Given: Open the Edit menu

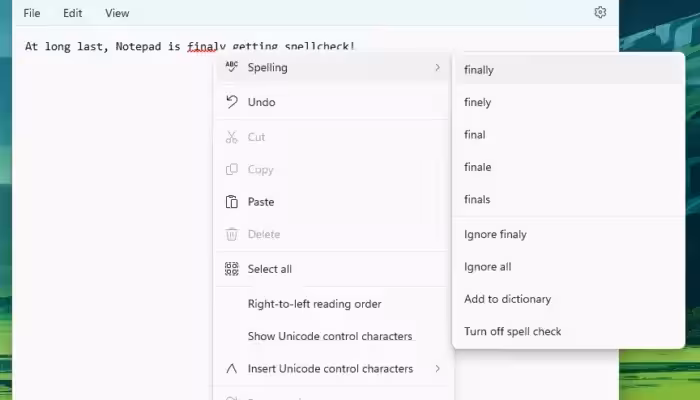Looking at the screenshot, I should pyautogui.click(x=72, y=13).
